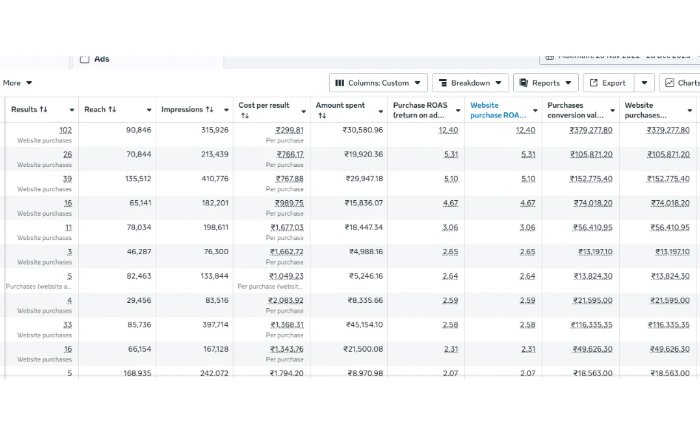Open the More dropdown menu
Viewport: 700px width, 435px height.
point(17,83)
